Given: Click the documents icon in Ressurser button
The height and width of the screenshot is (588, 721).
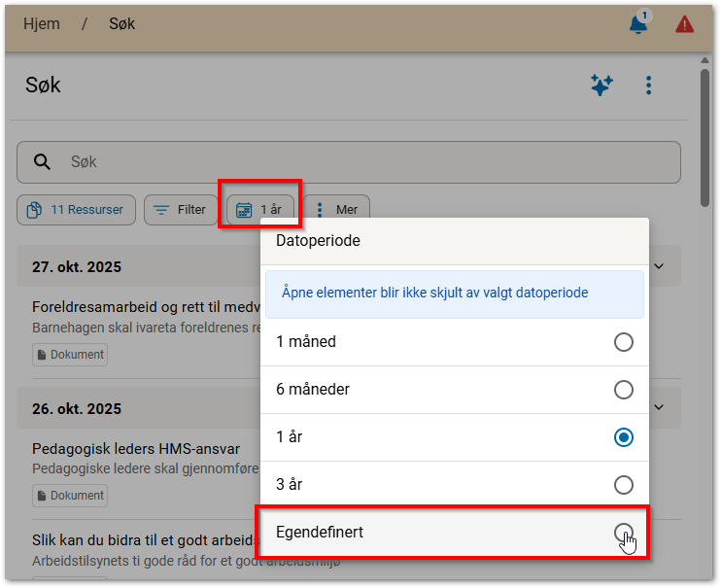Looking at the screenshot, I should click(35, 210).
